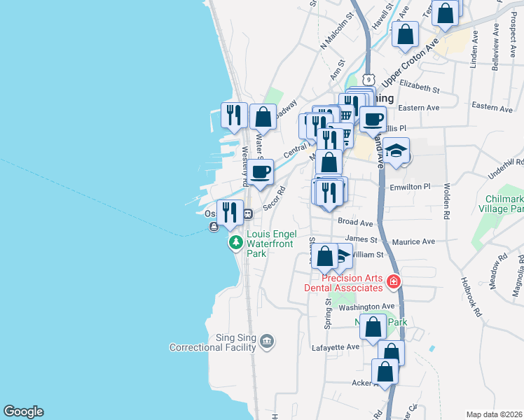
Task: Click the Emwilton Pl street label
Action: (x=410, y=187)
